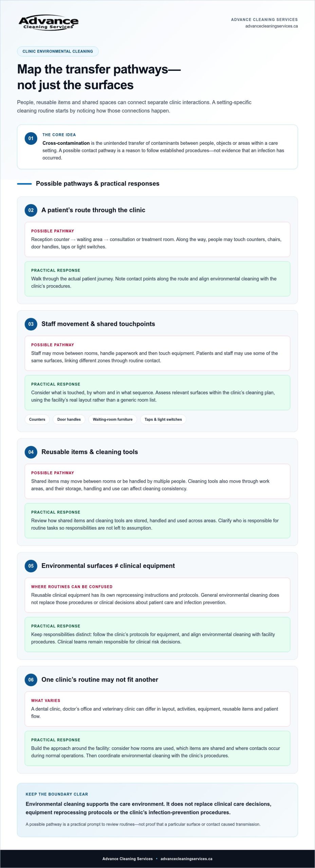The width and height of the screenshot is (315, 868).
Task: Click the Keep the Boundary Clear panel
Action: (157, 810)
